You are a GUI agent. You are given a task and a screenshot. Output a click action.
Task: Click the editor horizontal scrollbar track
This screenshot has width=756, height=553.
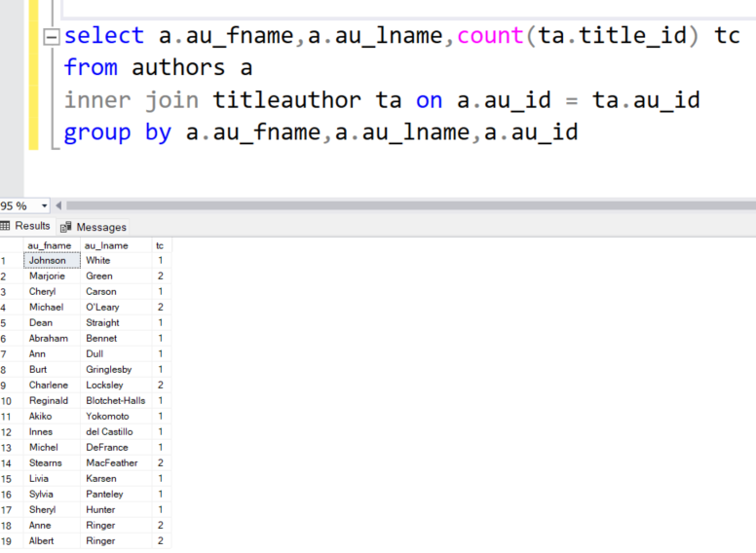[411, 205]
